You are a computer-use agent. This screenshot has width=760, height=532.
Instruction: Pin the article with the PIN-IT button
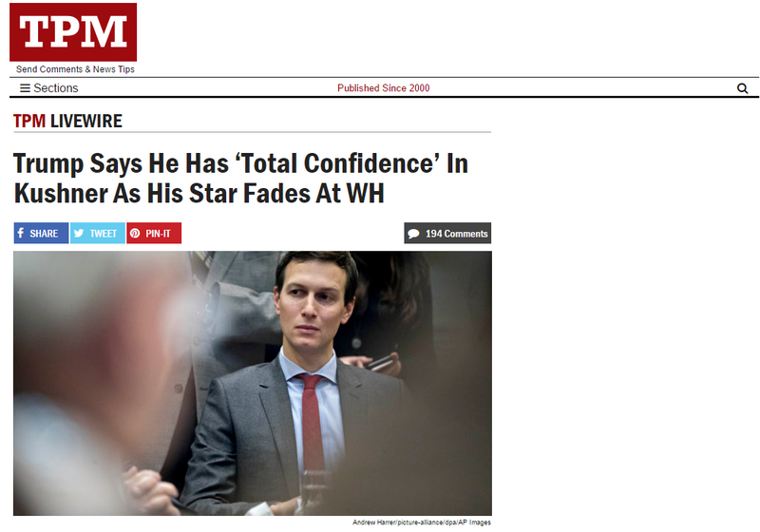[154, 233]
